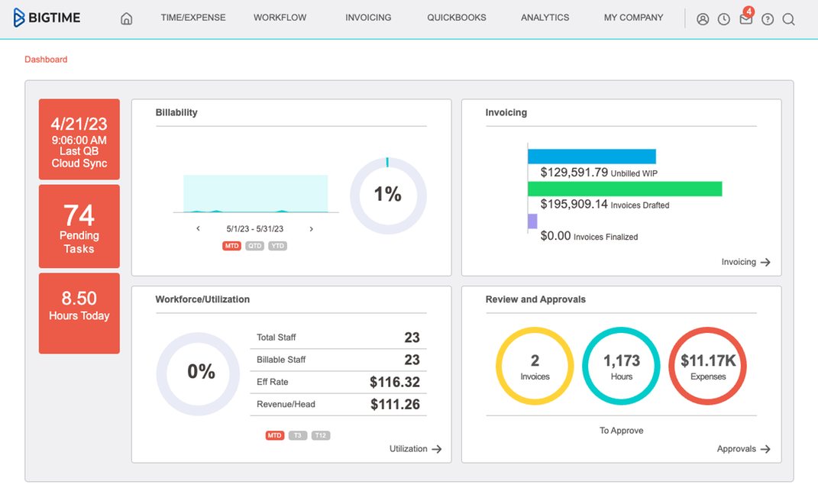Select Workforce MTD toggle
Viewport: 818px width, 504px height.
[275, 435]
